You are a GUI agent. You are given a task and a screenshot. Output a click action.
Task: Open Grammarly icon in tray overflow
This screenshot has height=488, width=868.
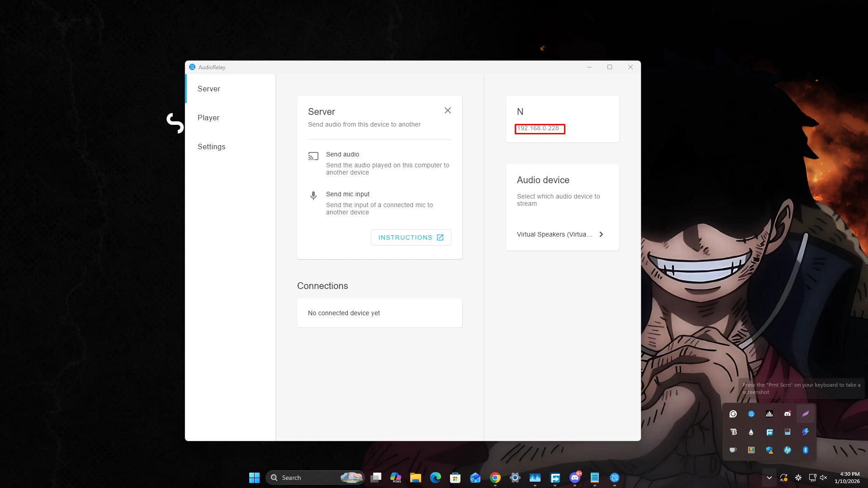coord(733,414)
